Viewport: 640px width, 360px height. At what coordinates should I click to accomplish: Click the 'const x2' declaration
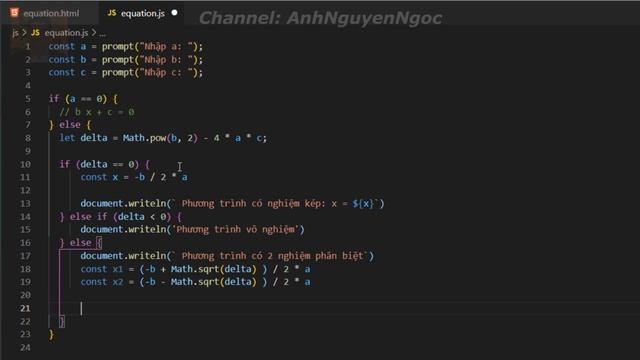[x=102, y=282]
